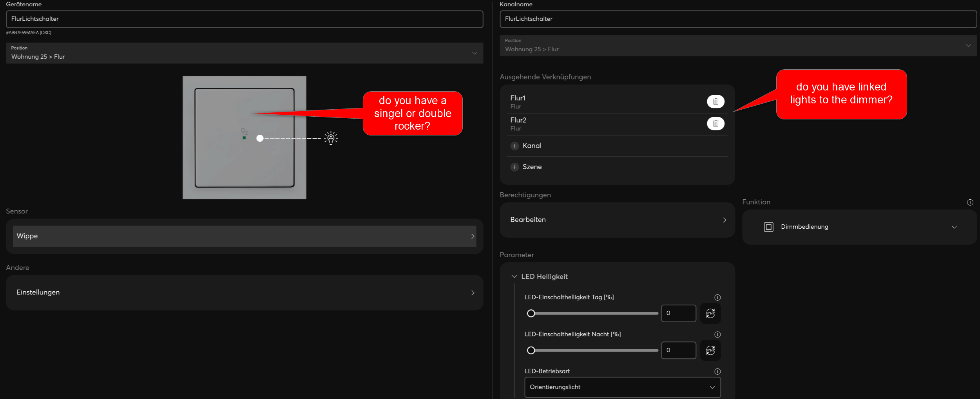Add a Kanal link with plus icon
This screenshot has height=399, width=980.
(514, 146)
